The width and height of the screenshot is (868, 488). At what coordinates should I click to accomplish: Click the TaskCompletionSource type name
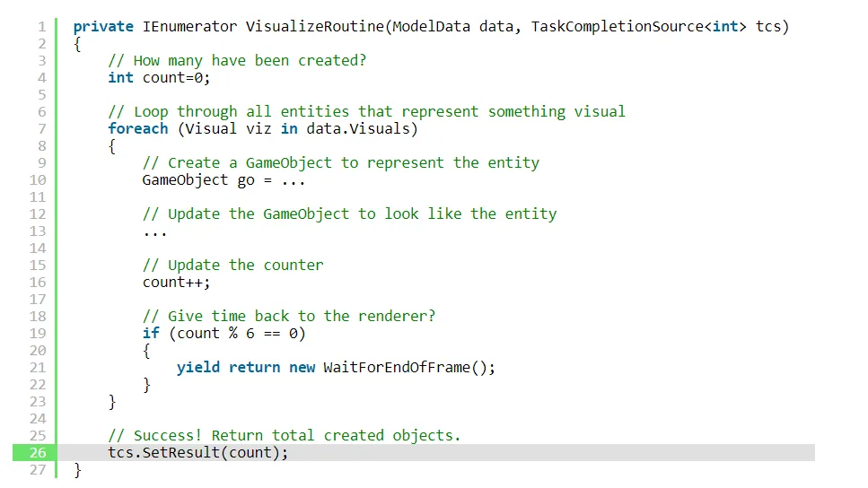(618, 27)
